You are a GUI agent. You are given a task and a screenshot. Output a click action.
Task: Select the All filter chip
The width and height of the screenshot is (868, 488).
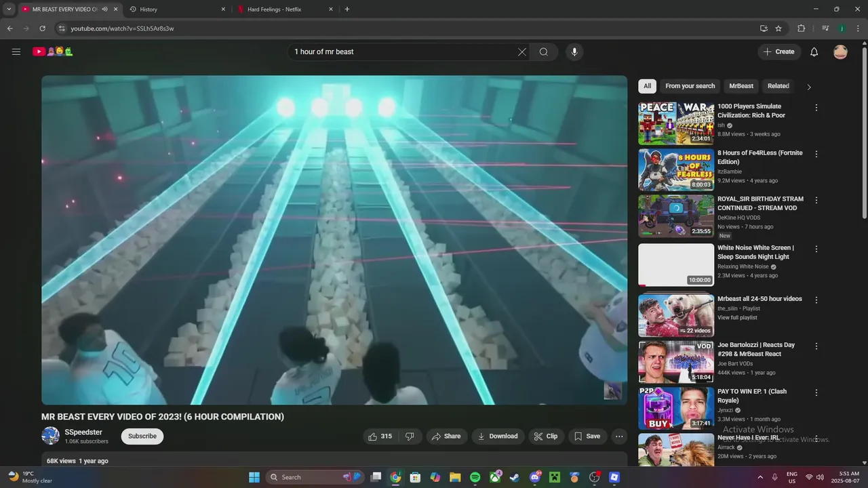click(647, 86)
